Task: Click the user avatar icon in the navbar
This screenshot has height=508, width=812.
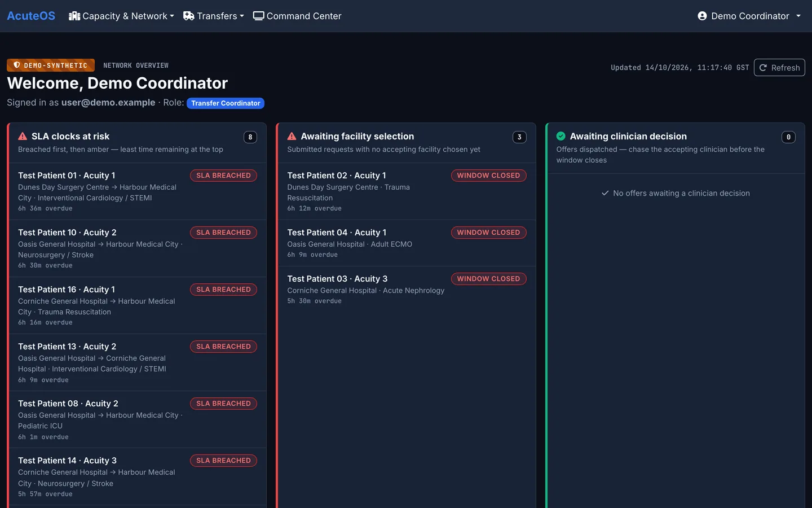Action: (x=702, y=16)
